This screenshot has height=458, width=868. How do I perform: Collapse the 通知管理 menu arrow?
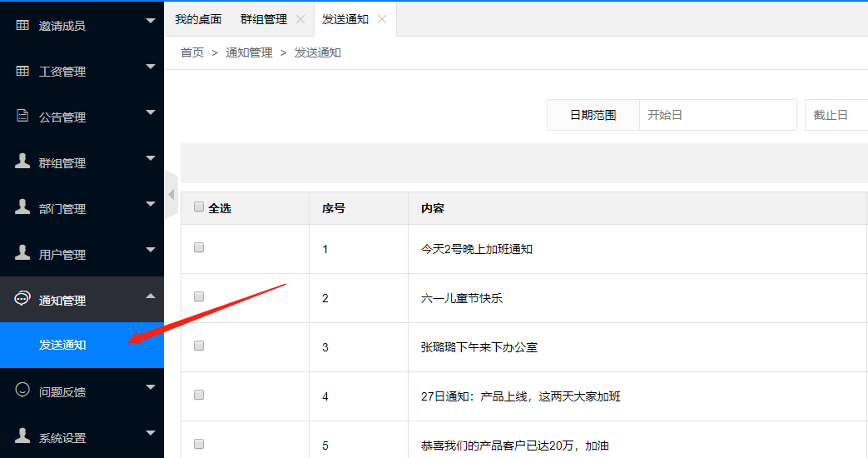pos(151,296)
